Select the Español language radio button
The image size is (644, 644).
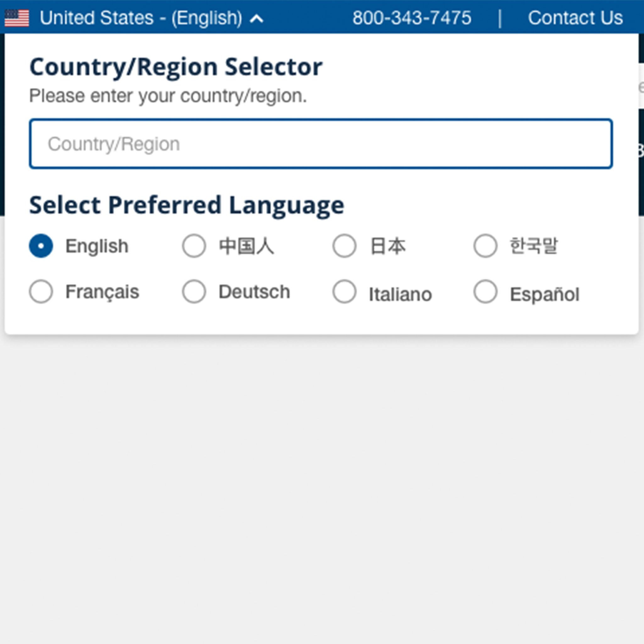tap(485, 291)
